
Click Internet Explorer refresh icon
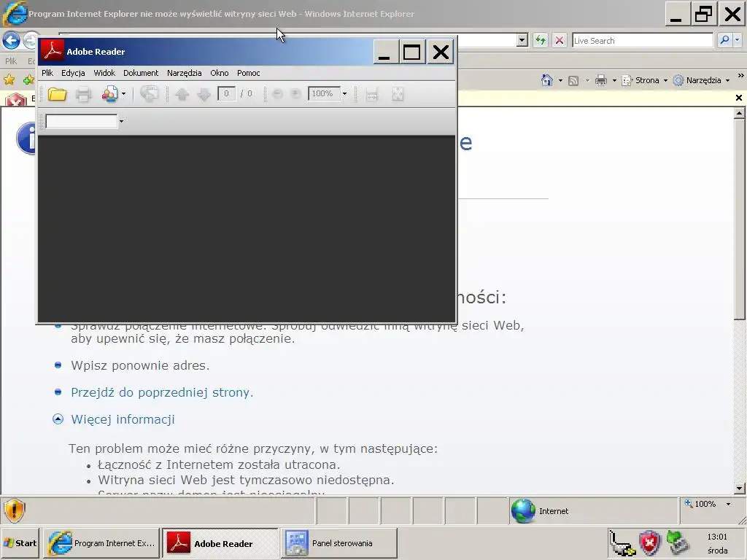(541, 41)
